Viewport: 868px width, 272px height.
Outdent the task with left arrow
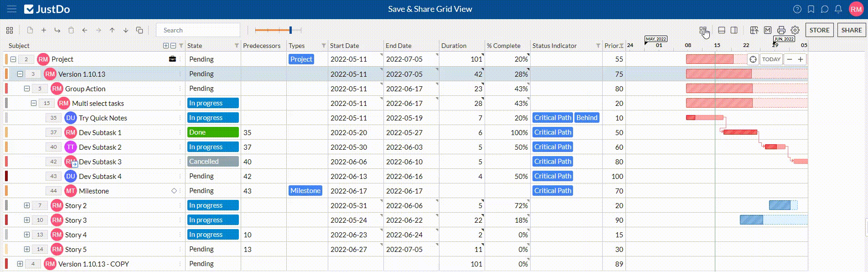(85, 30)
